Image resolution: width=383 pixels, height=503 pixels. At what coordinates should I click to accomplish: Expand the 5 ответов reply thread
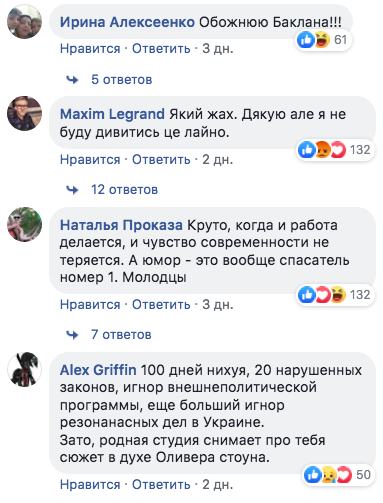point(121,80)
